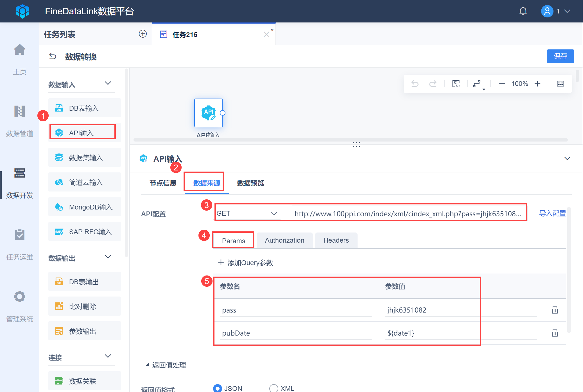Click the undo icon on canvas toolbar

[x=415, y=83]
